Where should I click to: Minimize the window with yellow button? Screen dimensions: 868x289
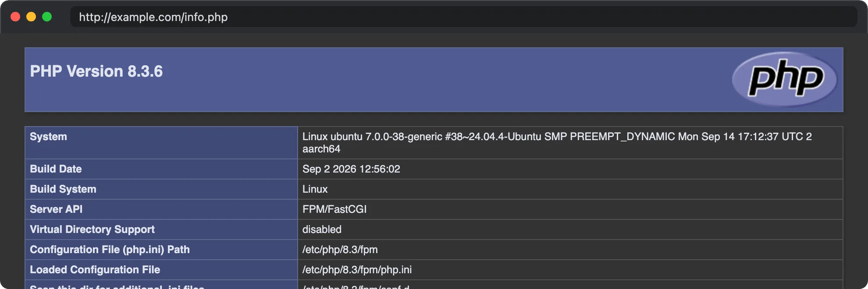tap(31, 17)
